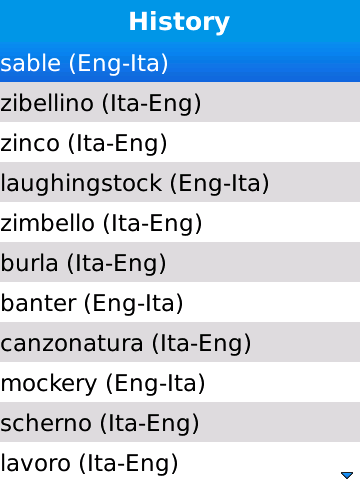
Task: Click the word canzonatura
Action: click(72, 344)
